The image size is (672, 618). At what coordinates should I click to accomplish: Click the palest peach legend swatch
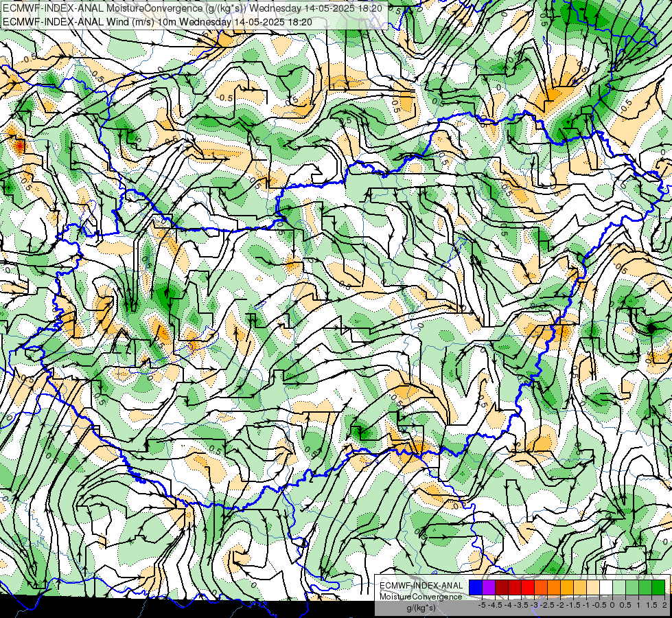(593, 587)
